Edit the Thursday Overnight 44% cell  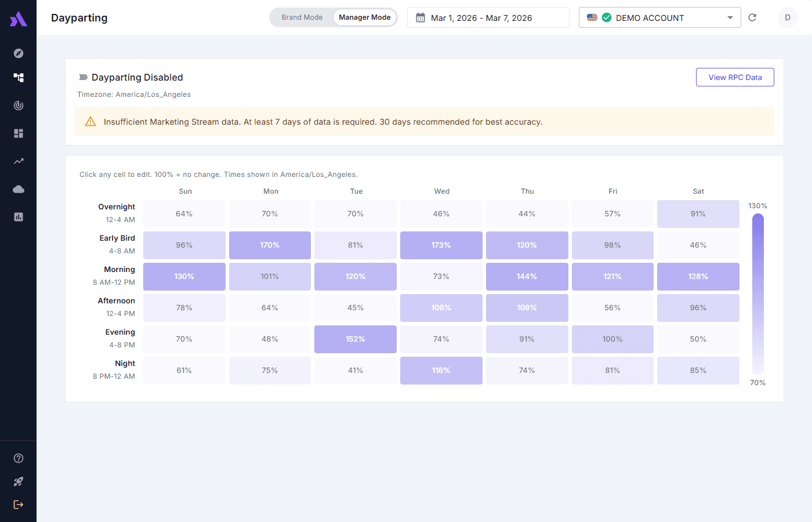click(527, 214)
